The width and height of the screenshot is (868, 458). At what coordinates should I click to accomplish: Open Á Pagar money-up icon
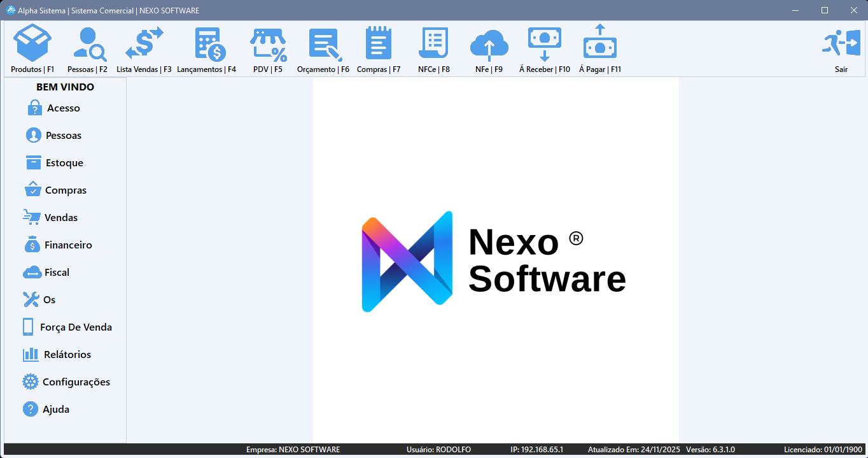pyautogui.click(x=600, y=43)
